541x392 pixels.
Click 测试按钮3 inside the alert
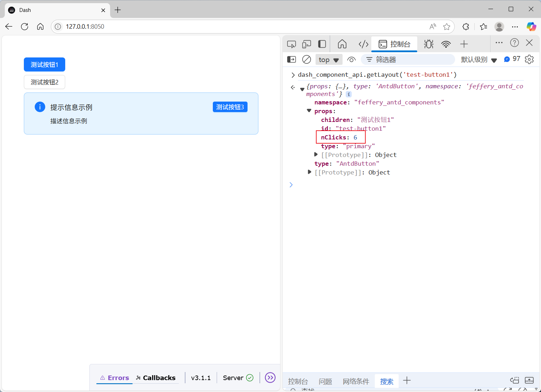point(230,107)
